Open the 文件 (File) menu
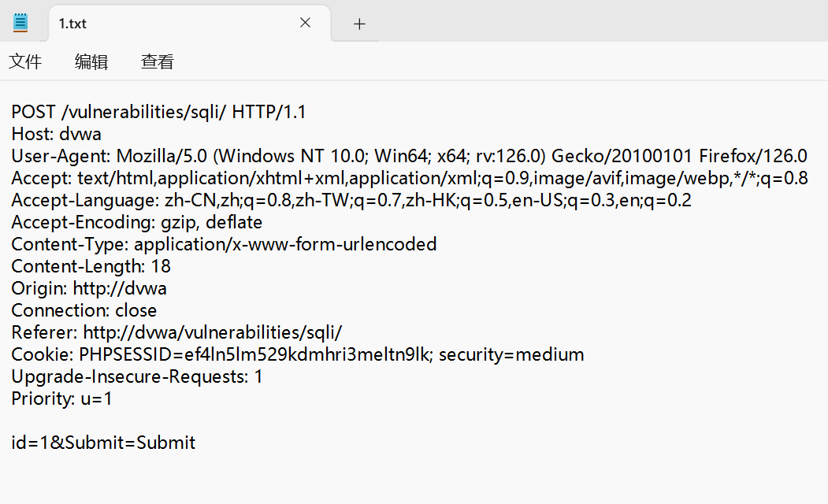 tap(25, 61)
